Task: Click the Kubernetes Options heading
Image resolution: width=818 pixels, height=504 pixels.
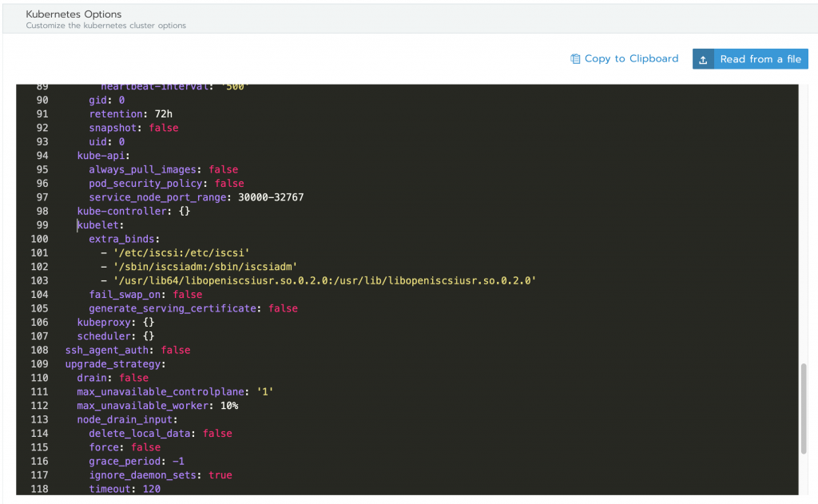Action: (73, 14)
